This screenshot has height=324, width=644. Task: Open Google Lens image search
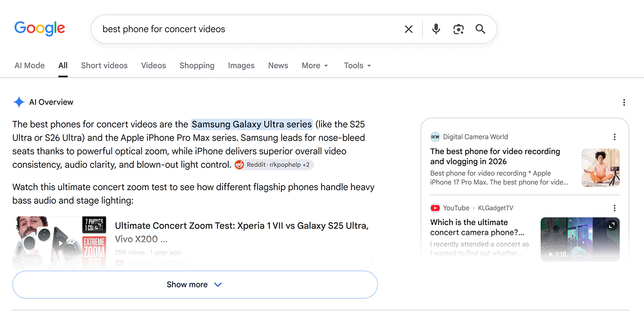tap(458, 29)
